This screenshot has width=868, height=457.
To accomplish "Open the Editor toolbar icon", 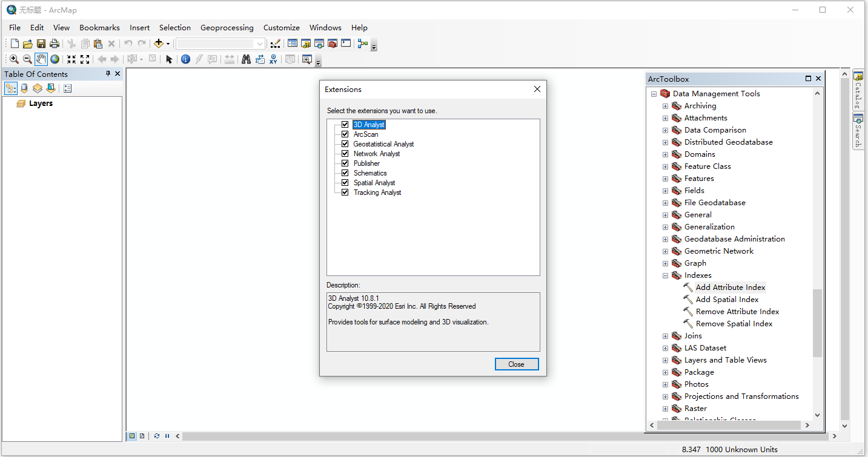I will pos(276,44).
